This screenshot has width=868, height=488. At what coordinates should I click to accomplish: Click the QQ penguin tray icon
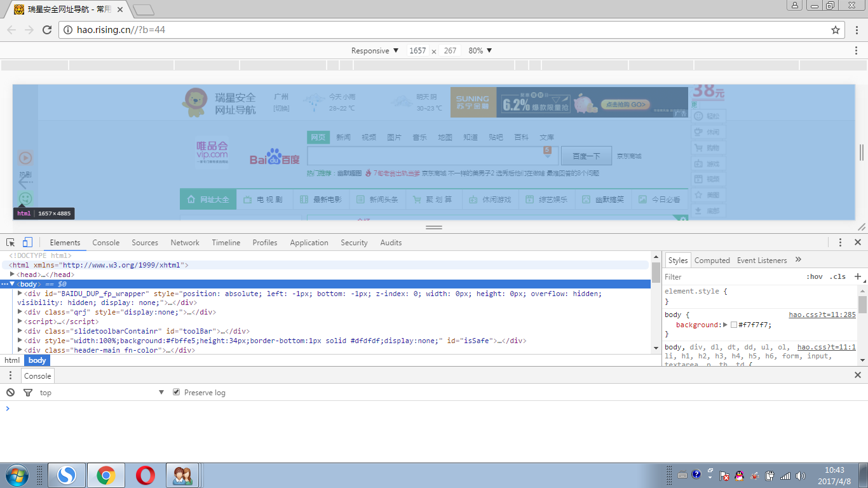[x=739, y=475]
